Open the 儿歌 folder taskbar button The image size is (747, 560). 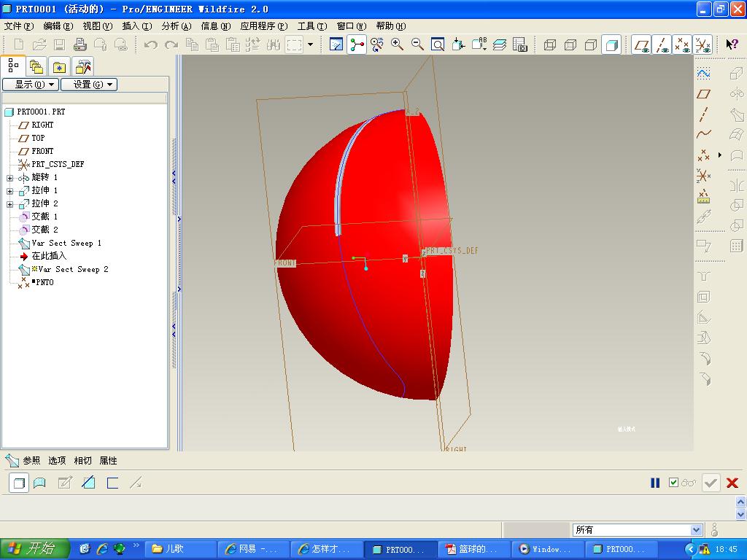pyautogui.click(x=180, y=549)
